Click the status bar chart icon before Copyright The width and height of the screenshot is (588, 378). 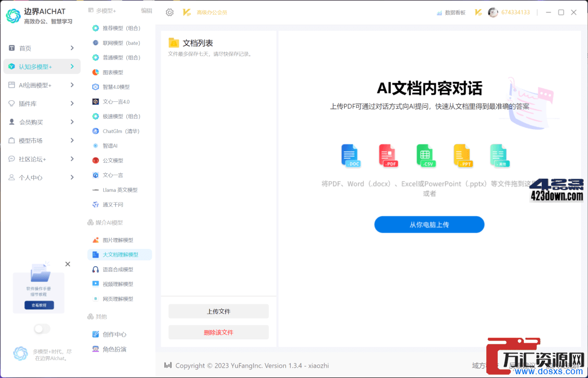168,365
